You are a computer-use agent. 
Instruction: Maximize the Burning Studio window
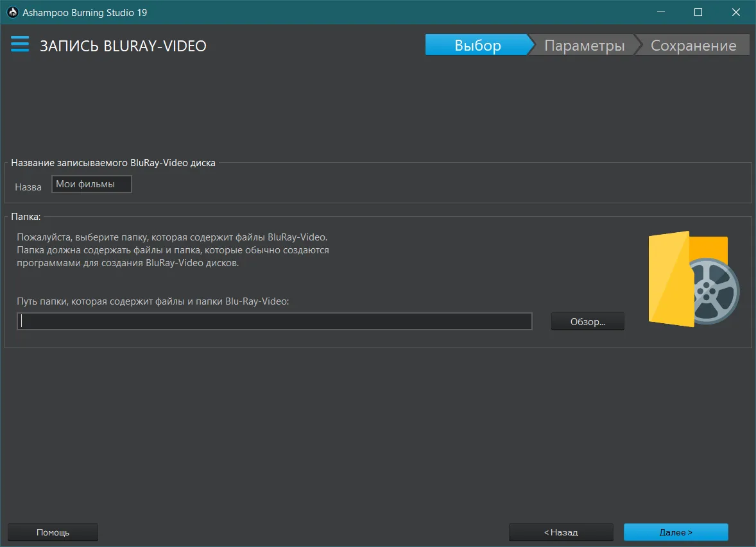point(698,12)
